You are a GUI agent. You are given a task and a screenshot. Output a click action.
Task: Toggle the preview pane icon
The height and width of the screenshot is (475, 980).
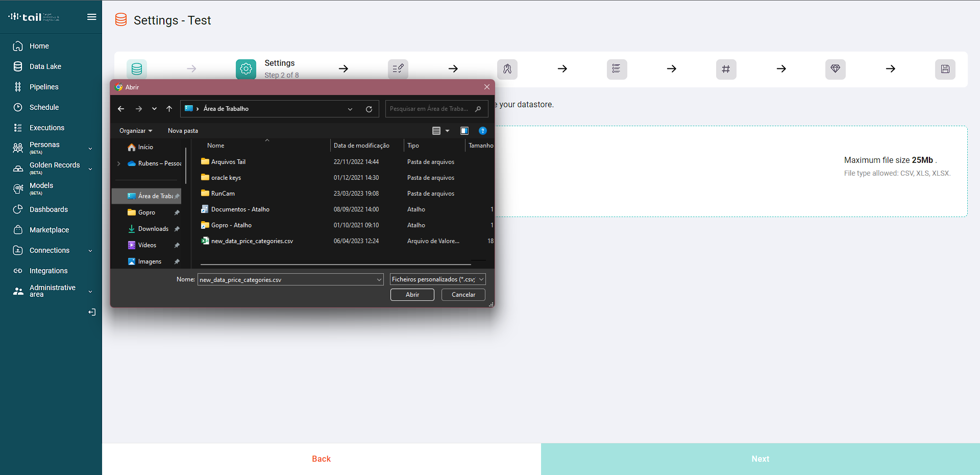464,131
